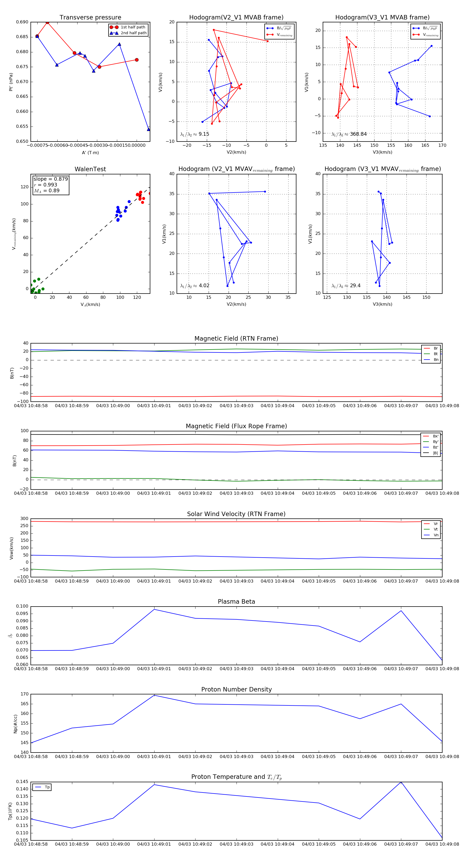This screenshot has width=473, height=868.
Task: Click the 'Hodogram (V3_V1 MVAV remaining frame)' title
Action: coord(382,169)
